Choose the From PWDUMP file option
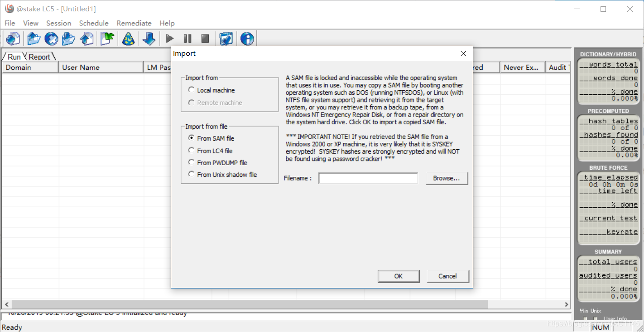The height and width of the screenshot is (332, 644). coord(191,162)
